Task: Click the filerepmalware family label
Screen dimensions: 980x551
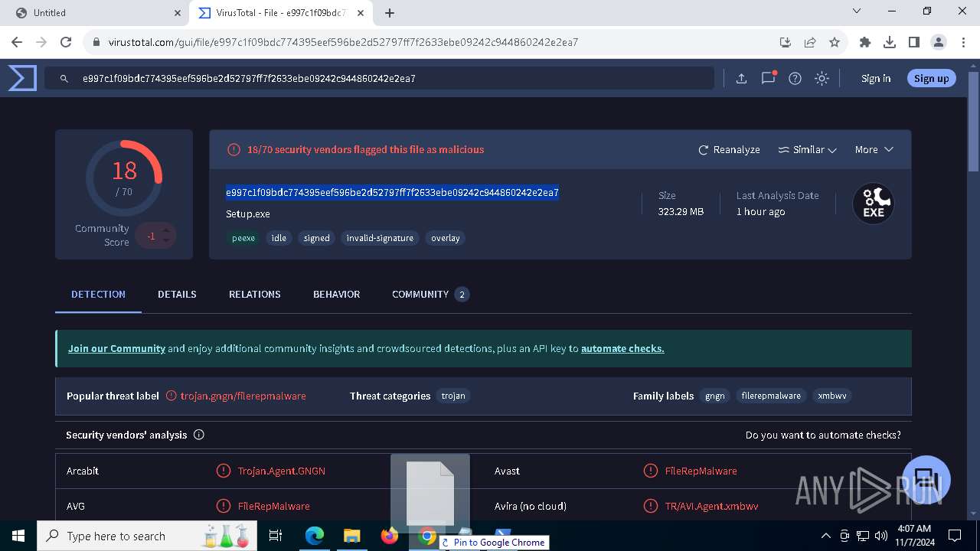Action: tap(771, 396)
